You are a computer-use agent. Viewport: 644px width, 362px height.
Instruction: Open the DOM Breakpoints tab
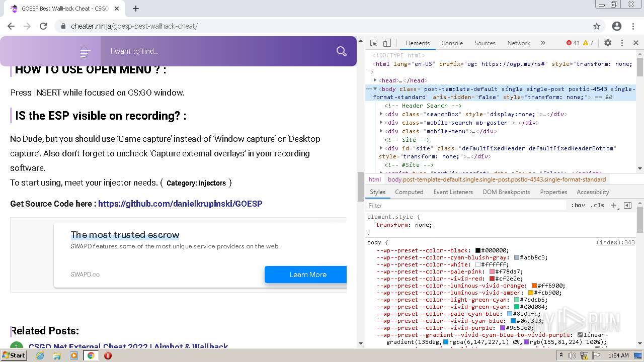506,192
